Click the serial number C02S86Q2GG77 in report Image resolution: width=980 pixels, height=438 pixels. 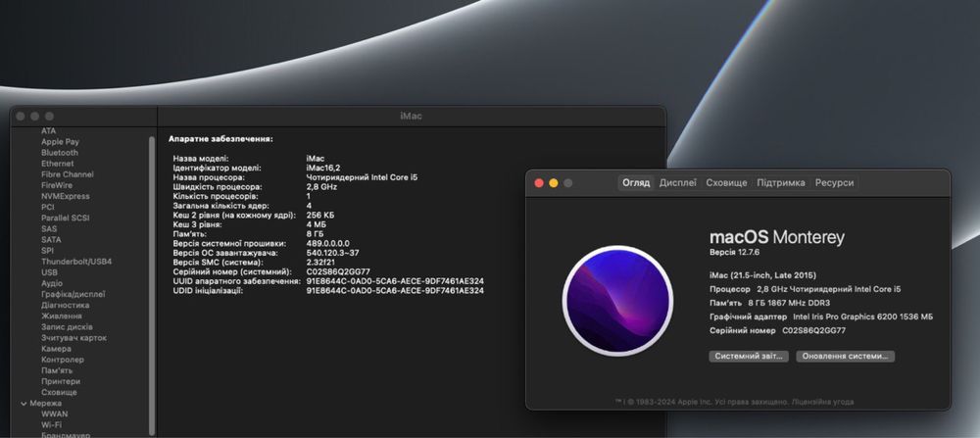coord(338,271)
